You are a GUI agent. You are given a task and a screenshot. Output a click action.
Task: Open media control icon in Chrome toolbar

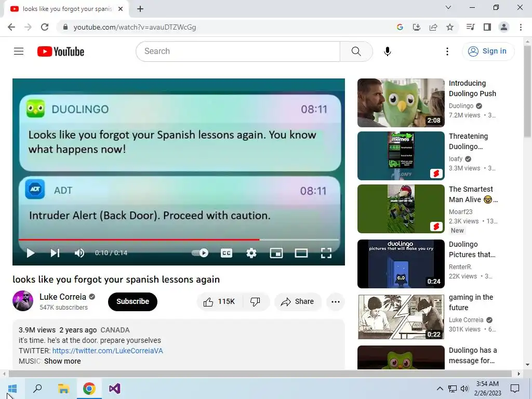[x=470, y=27]
